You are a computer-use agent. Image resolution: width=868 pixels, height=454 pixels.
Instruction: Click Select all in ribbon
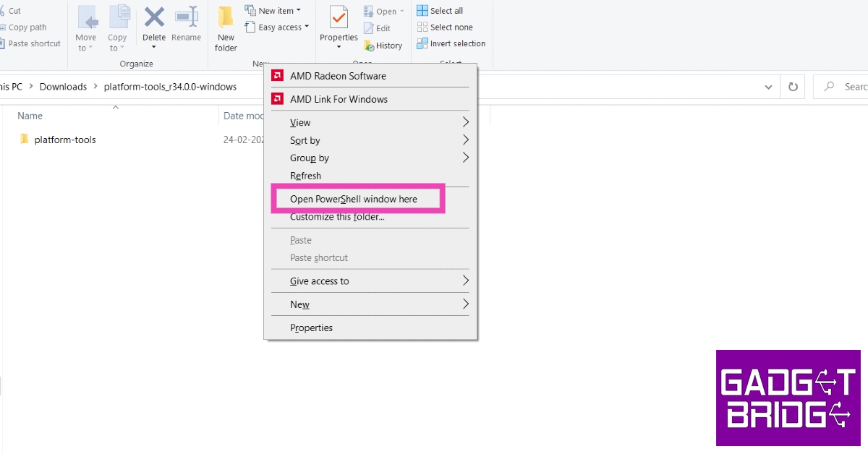440,11
